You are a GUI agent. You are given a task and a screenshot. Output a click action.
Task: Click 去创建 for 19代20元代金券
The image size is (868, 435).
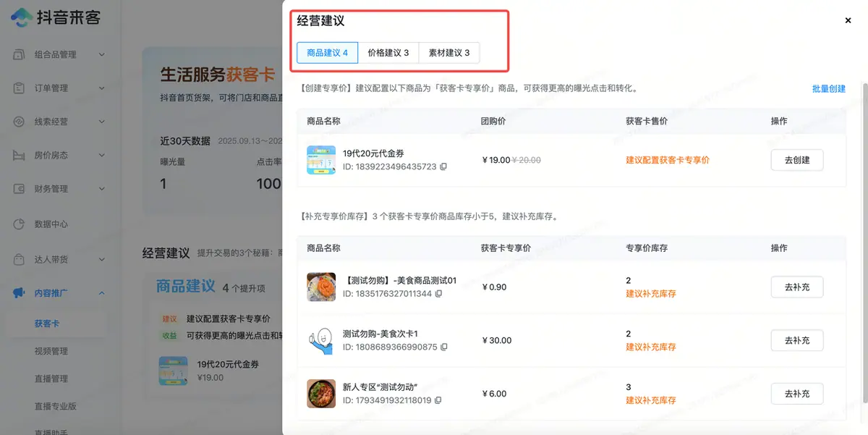(797, 160)
